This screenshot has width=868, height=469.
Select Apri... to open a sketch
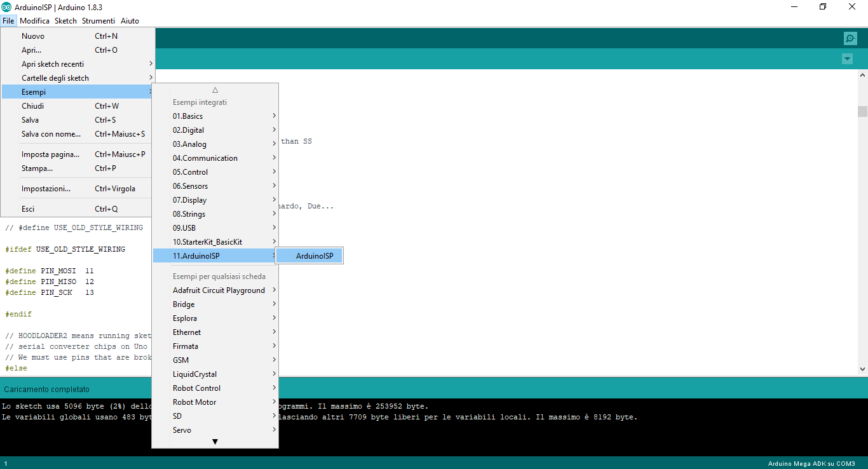(78, 50)
